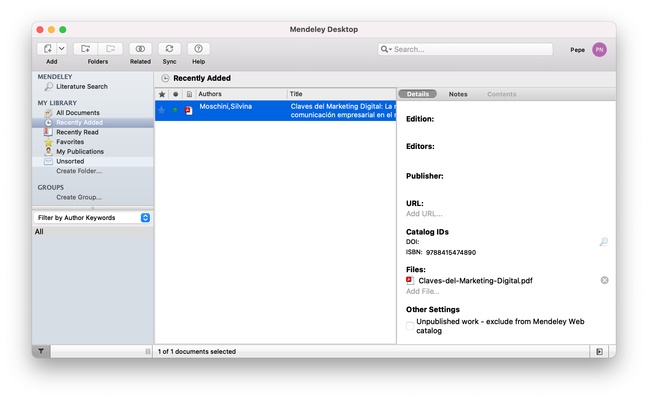Click the Add File... link
This screenshot has height=400, width=648.
coord(422,291)
